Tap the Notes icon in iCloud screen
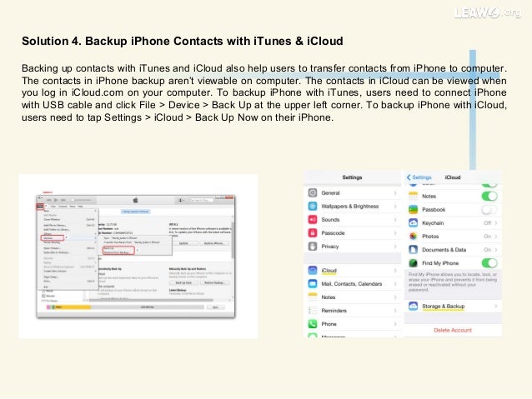 [413, 196]
